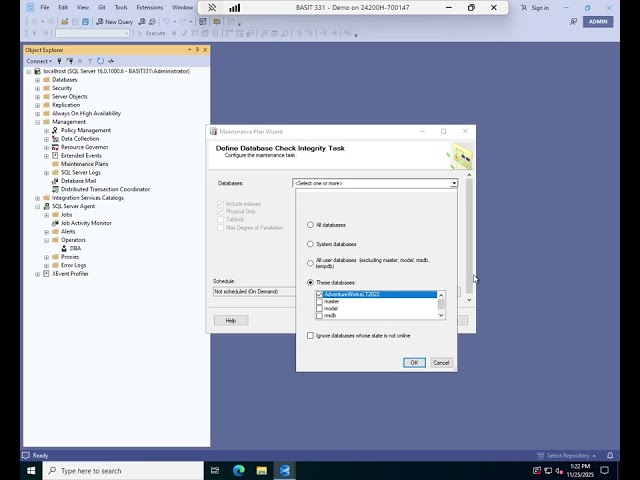Screen dimensions: 640x480
Task: Click the Database Engine Query icon
Action: click(x=142, y=22)
